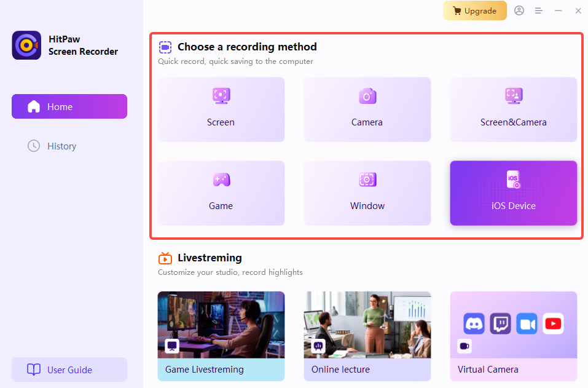Pick the Window recording method
588x388 pixels.
[x=367, y=193]
